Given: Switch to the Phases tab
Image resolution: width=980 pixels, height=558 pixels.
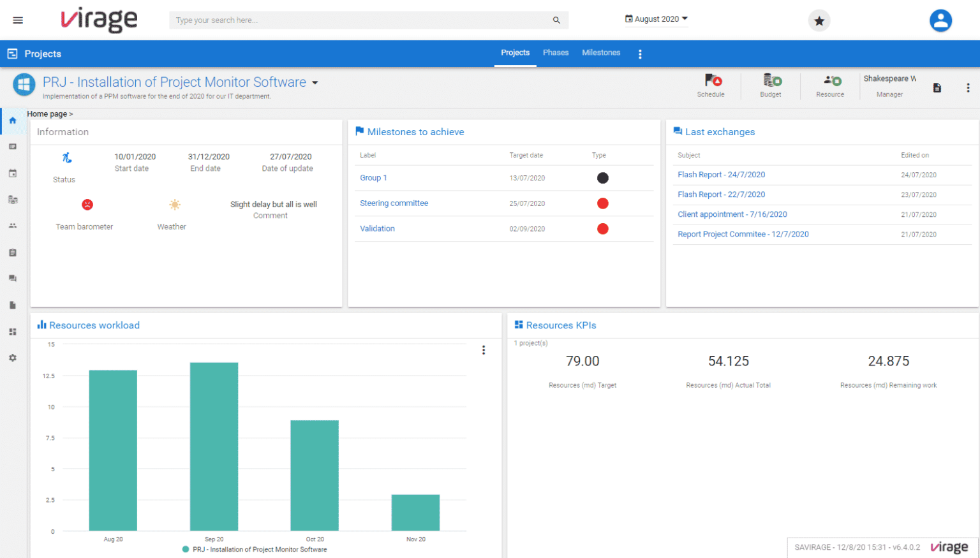Looking at the screenshot, I should pyautogui.click(x=555, y=52).
